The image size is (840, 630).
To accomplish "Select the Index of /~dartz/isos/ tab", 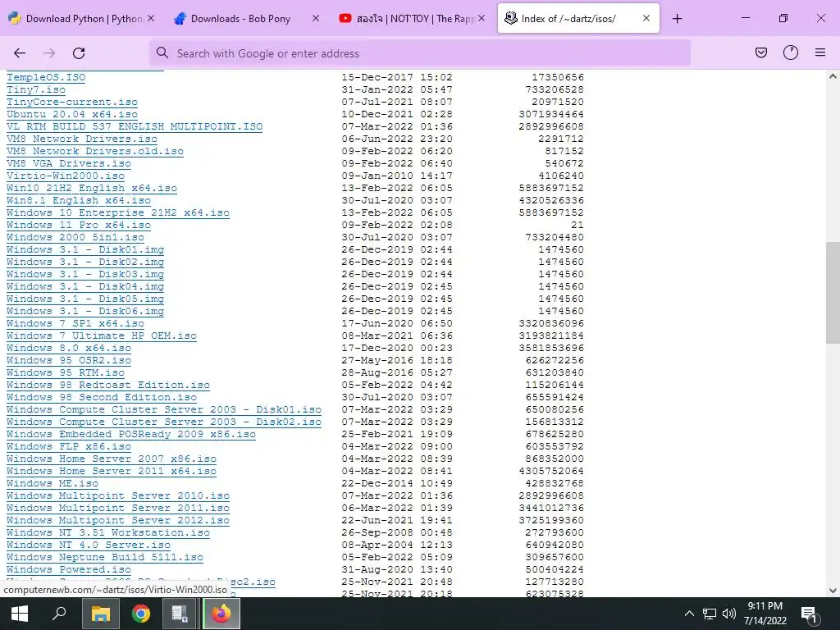I will [x=578, y=19].
